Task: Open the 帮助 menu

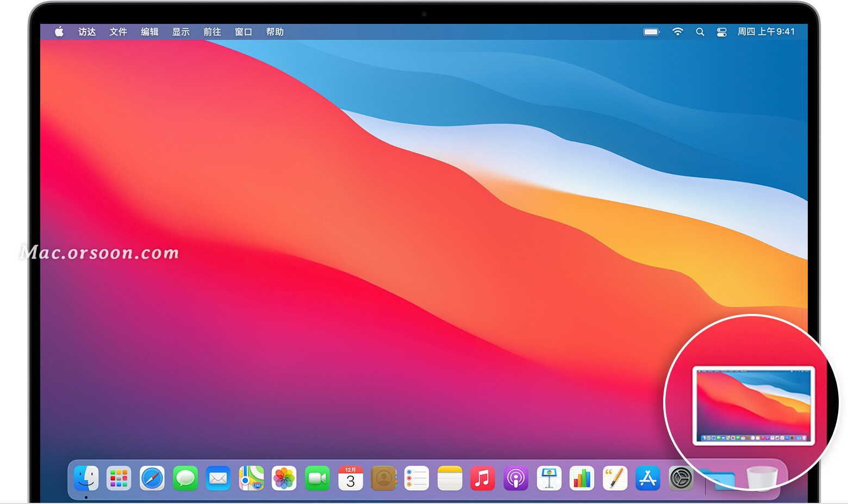Action: (275, 31)
